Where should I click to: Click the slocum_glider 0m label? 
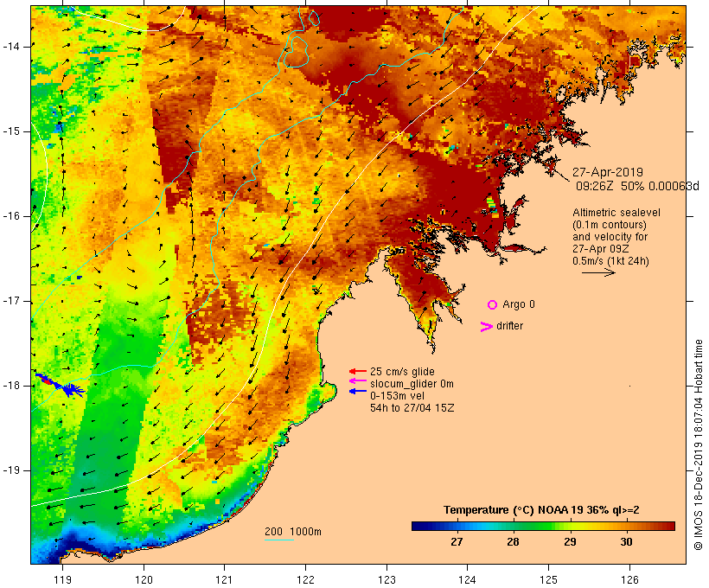pos(412,384)
